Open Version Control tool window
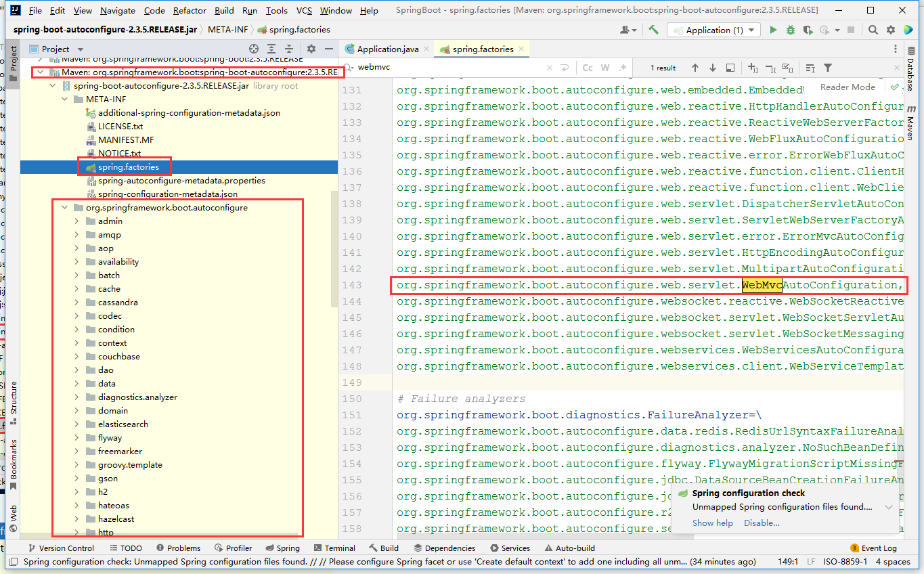 click(60, 548)
